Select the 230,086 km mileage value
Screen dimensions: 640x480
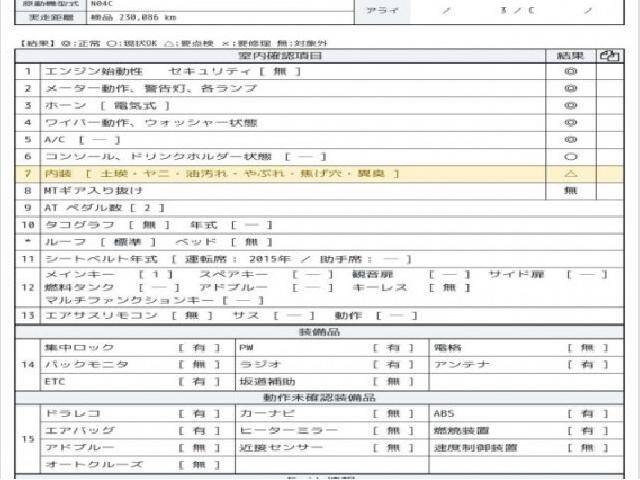tap(147, 18)
